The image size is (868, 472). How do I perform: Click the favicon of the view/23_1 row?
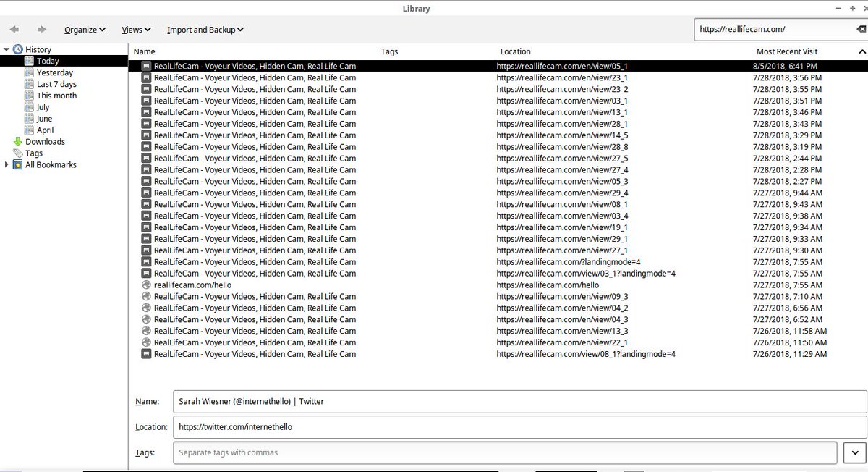pyautogui.click(x=147, y=77)
